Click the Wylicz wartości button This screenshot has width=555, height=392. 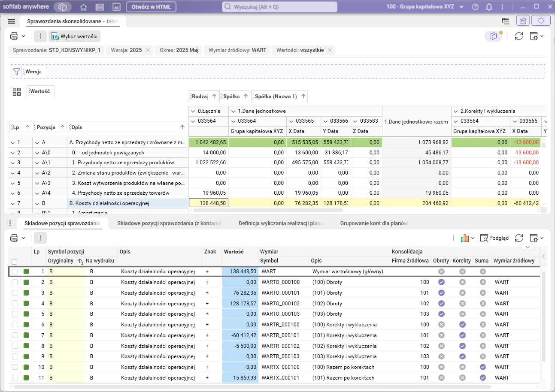(x=75, y=36)
